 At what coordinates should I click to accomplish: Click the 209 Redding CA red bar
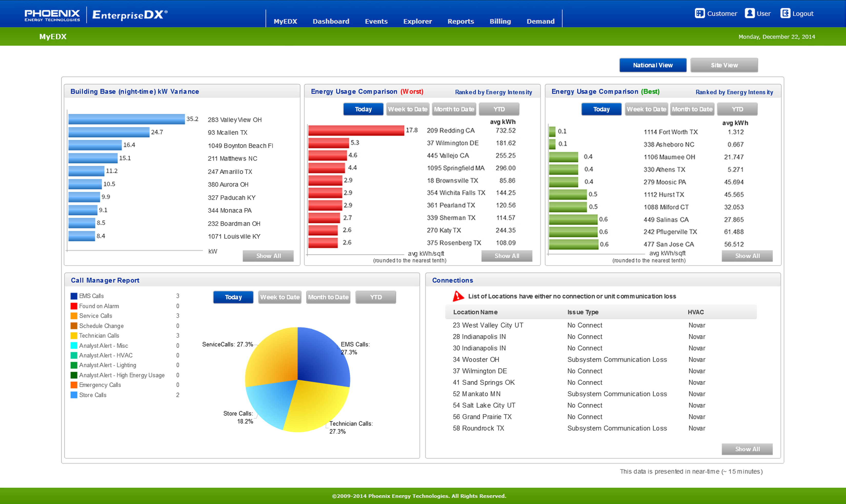coord(356,130)
